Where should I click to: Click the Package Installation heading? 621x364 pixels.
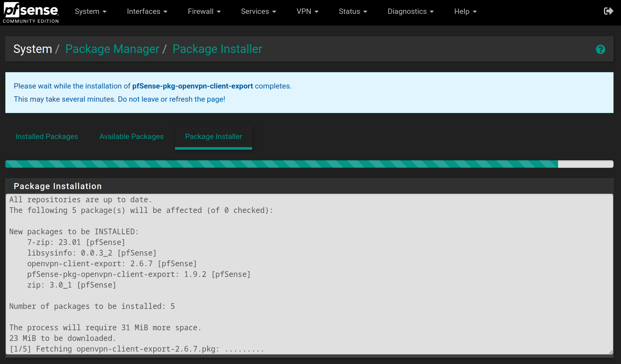[58, 186]
